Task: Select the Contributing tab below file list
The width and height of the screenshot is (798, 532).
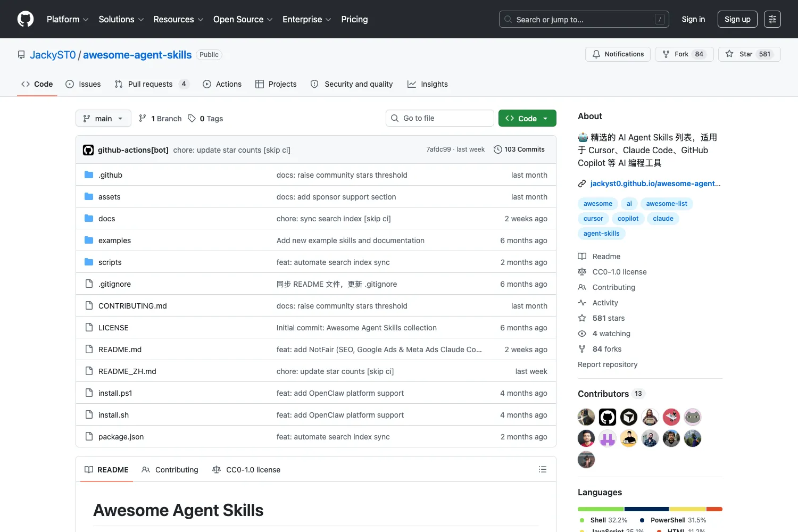Action: click(170, 470)
